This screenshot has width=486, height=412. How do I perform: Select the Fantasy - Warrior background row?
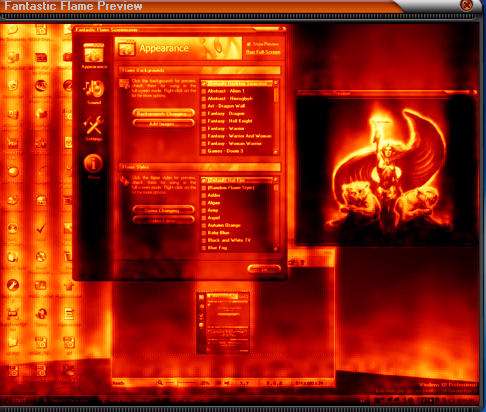coord(237,129)
